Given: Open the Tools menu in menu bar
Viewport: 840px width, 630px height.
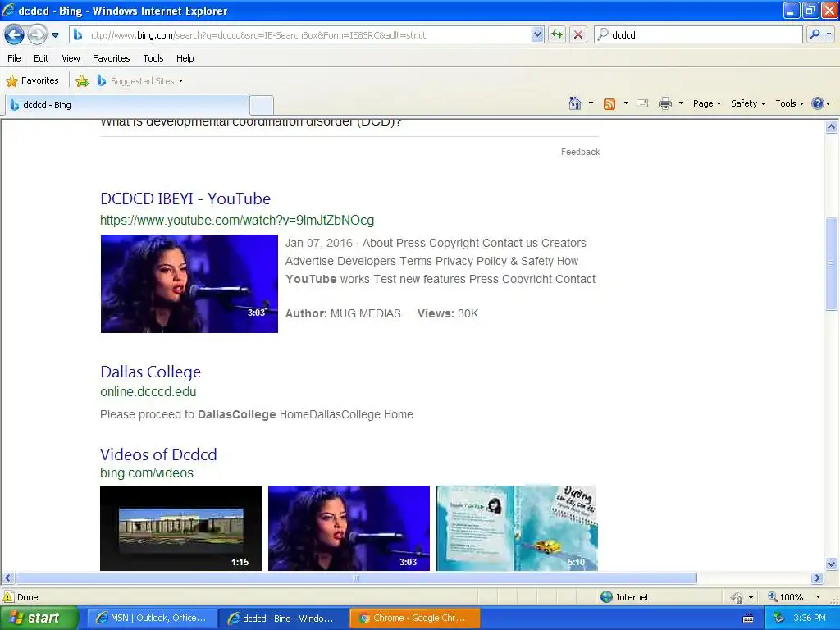Looking at the screenshot, I should (153, 58).
